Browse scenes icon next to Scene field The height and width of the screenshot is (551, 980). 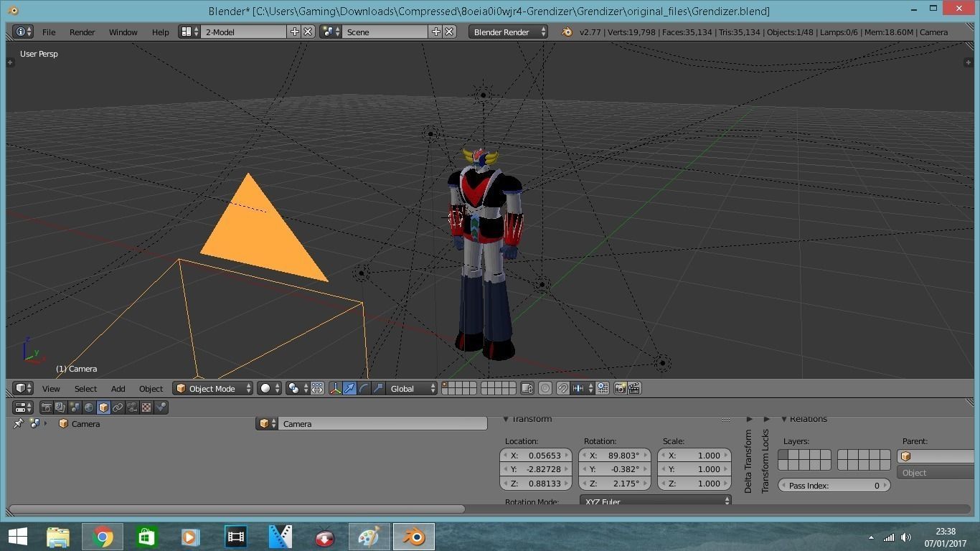coord(331,32)
